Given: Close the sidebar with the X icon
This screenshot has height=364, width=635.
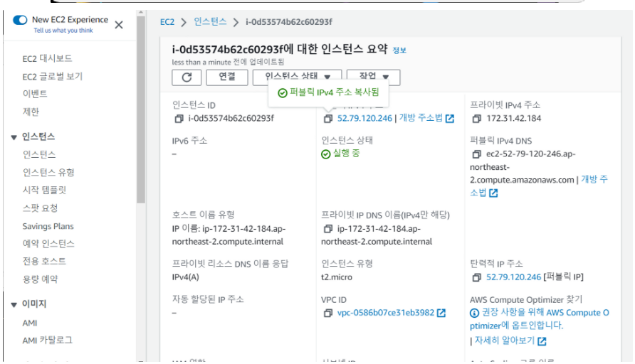Looking at the screenshot, I should [119, 25].
